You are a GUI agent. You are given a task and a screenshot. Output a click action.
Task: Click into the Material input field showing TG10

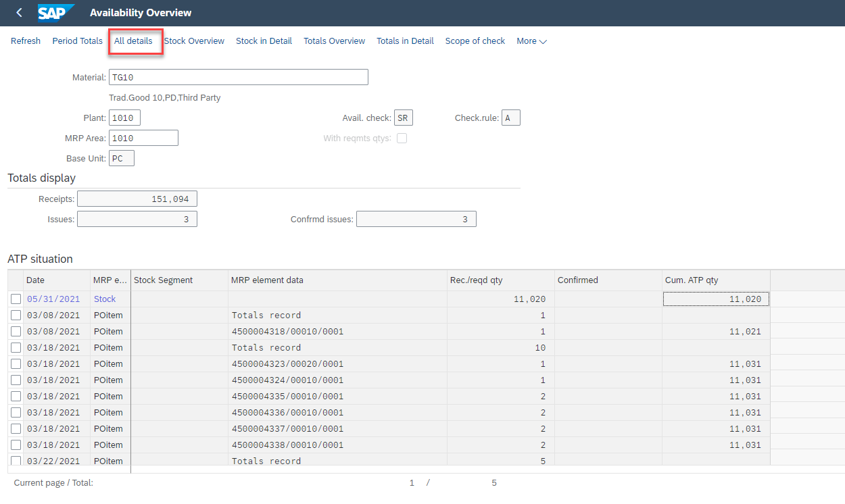tap(238, 77)
